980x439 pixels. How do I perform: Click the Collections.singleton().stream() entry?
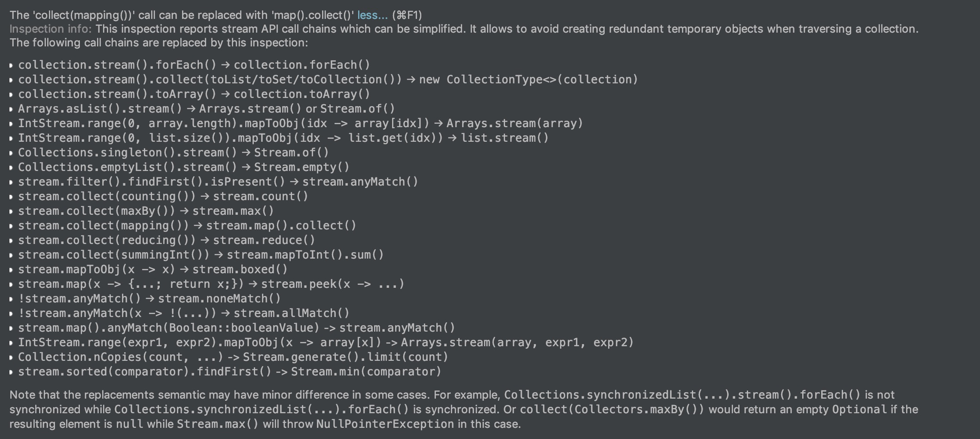[173, 152]
